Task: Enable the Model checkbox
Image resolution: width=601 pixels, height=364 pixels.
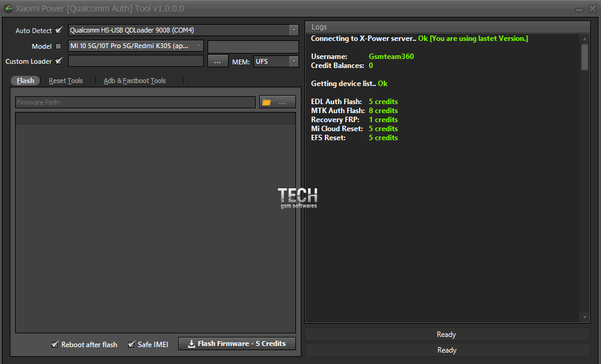Action: [x=58, y=46]
